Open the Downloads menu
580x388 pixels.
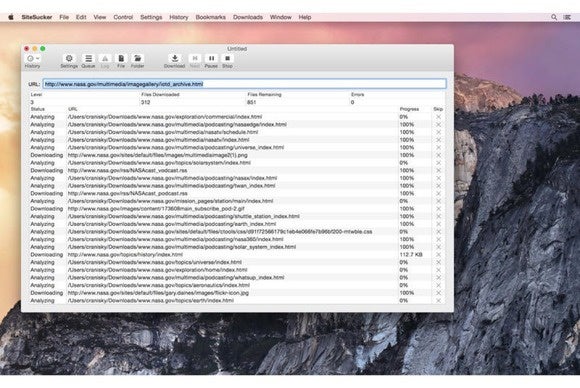tap(248, 17)
